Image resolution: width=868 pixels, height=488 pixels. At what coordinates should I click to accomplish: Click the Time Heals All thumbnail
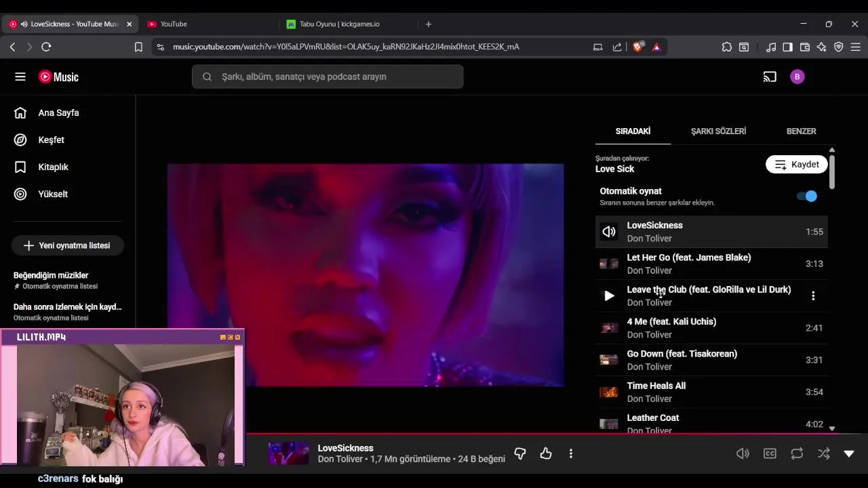pyautogui.click(x=609, y=392)
